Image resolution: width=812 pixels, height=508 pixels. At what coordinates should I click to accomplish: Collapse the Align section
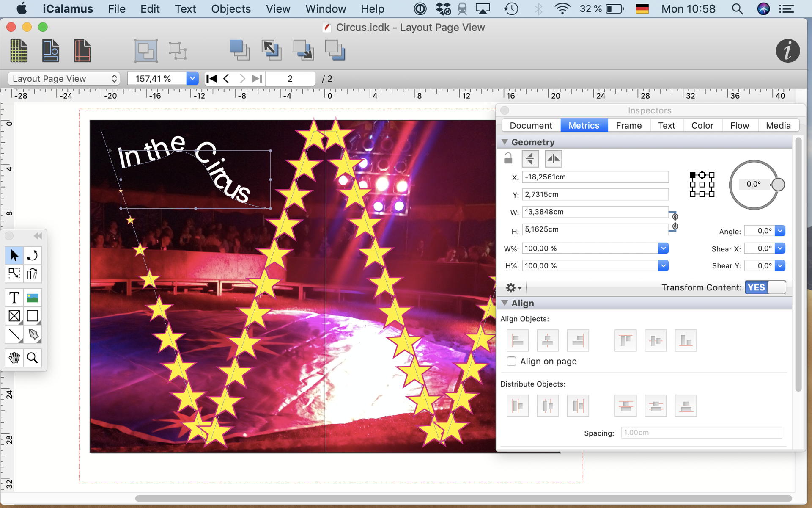point(505,303)
